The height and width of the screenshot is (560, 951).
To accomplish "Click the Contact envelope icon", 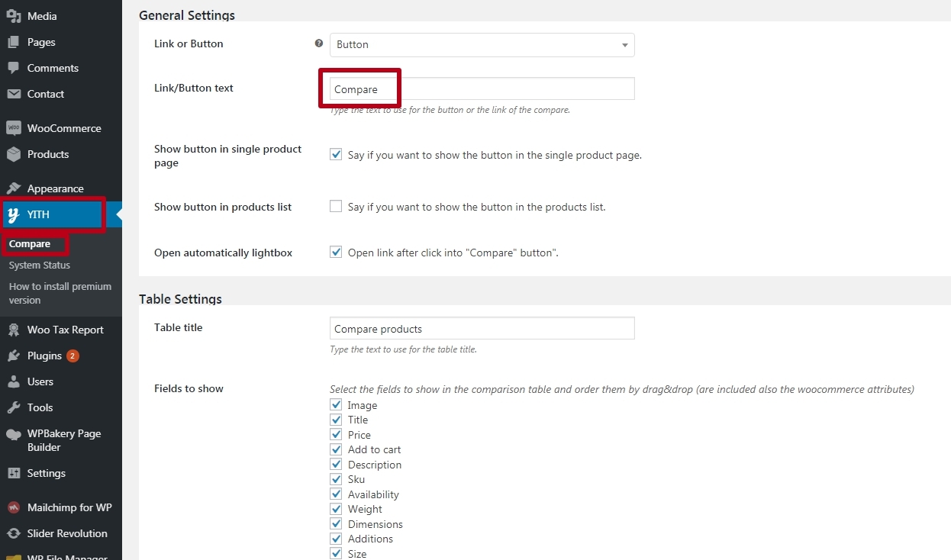I will [14, 94].
